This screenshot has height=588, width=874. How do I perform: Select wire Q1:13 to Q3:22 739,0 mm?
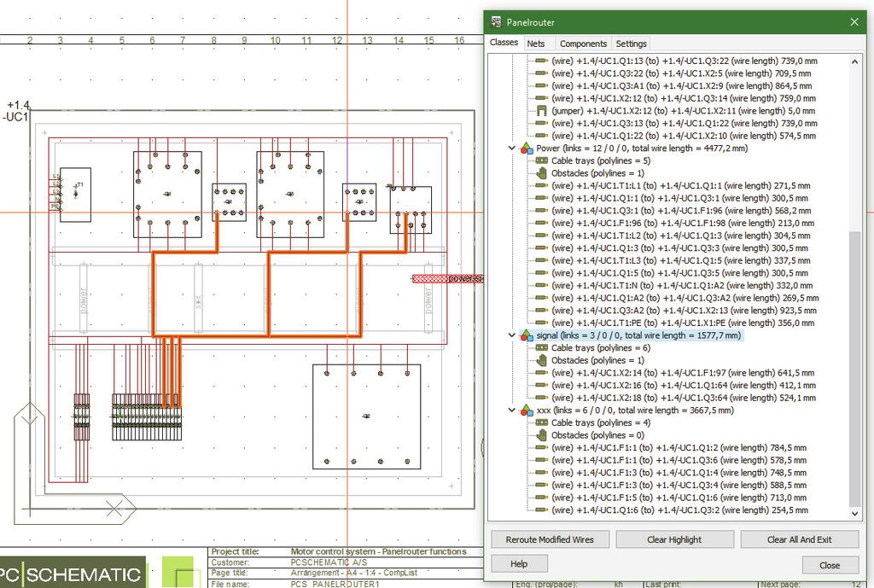tap(685, 61)
